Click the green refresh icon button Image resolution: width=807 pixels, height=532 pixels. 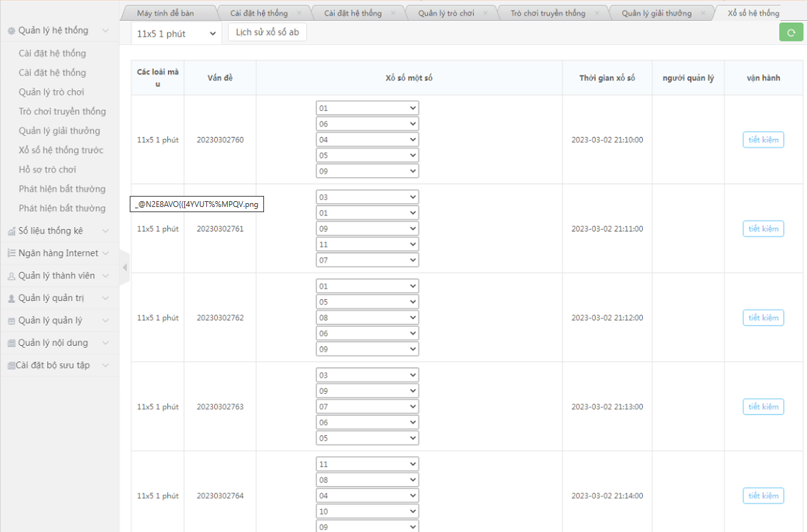click(x=791, y=32)
